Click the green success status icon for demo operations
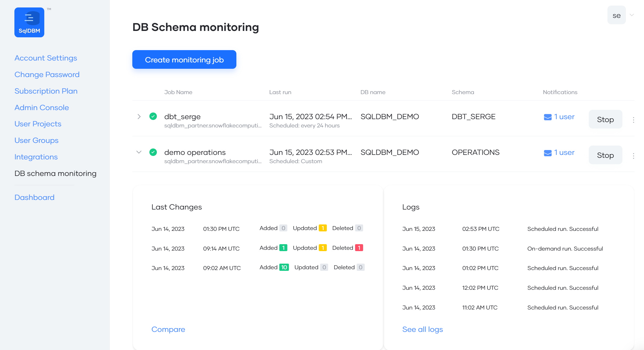This screenshot has width=644, height=350. (153, 152)
